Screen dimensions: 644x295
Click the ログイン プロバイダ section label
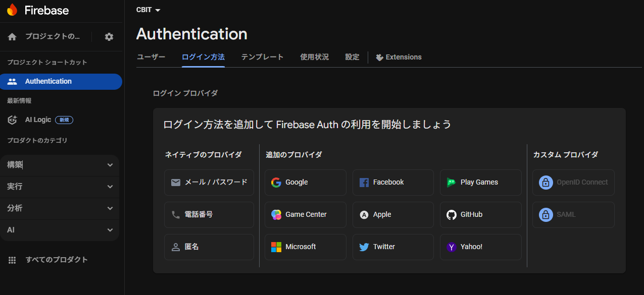185,93
